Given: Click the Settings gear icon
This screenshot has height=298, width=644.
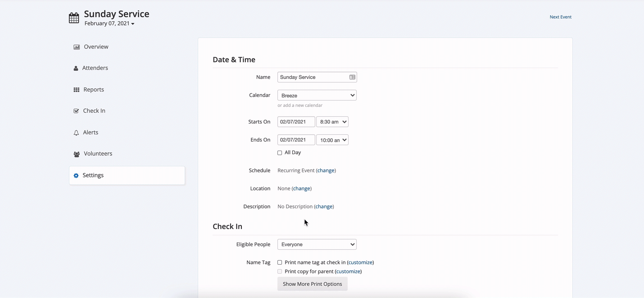Looking at the screenshot, I should (x=76, y=175).
